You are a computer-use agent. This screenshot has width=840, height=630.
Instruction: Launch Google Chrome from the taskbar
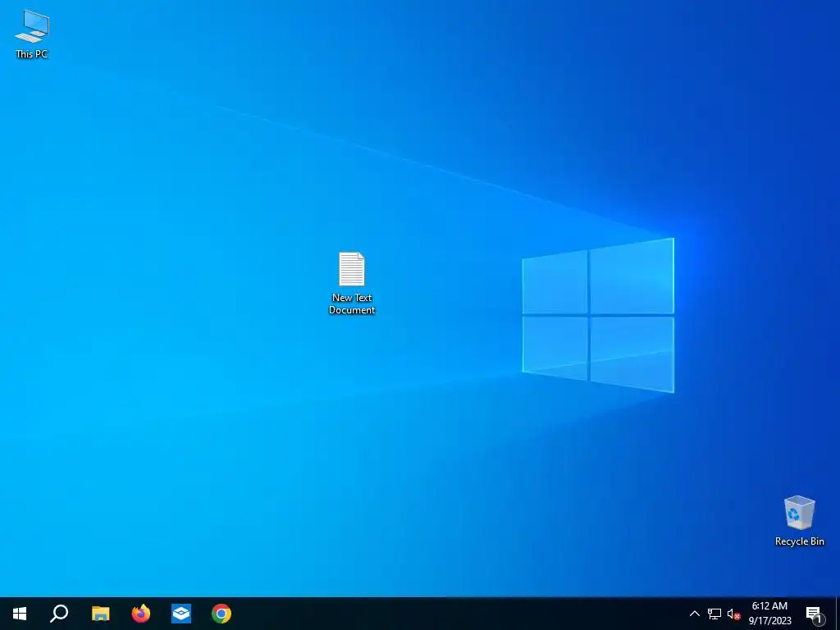click(x=221, y=614)
